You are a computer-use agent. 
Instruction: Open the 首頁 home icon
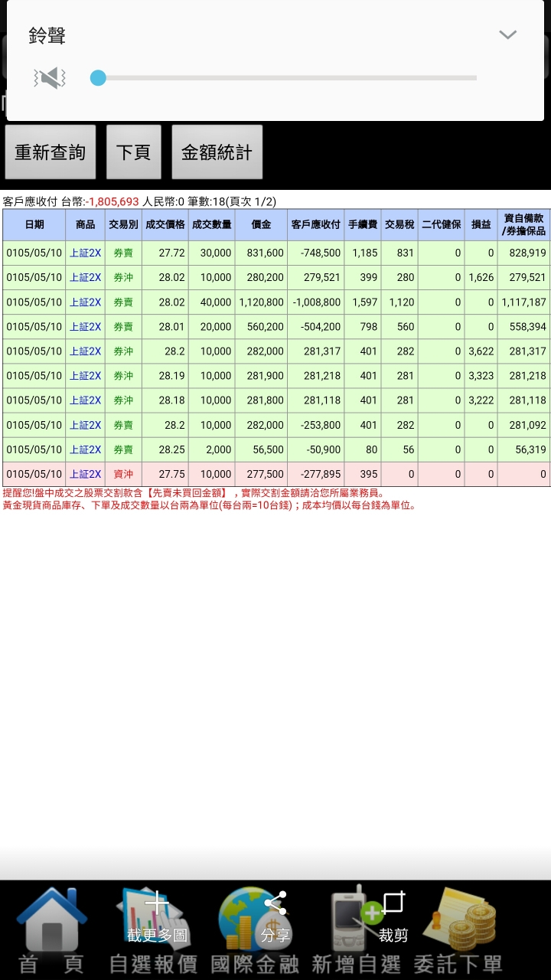click(x=51, y=930)
